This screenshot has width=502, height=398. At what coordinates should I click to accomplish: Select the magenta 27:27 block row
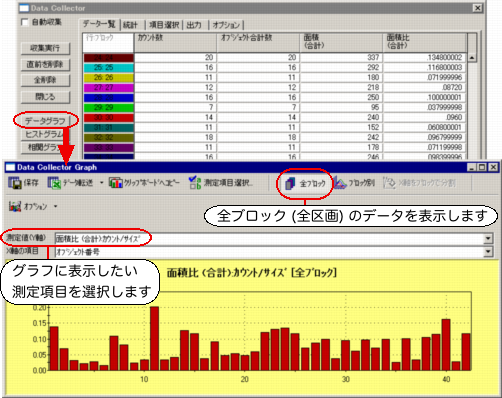pos(108,87)
